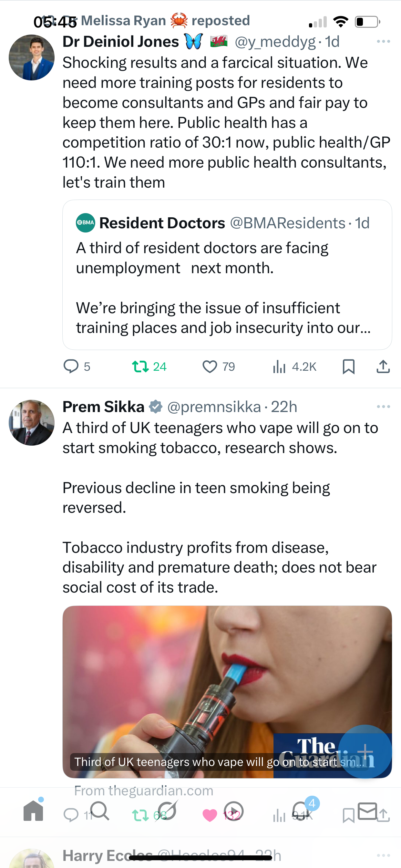Viewport: 401px width, 868px height.
Task: Open notifications with badge 4
Action: click(x=301, y=811)
